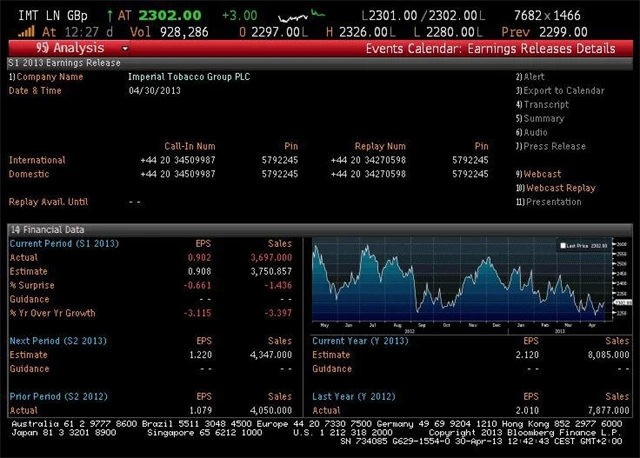Click next period EPS estimate 1.220
640x458 pixels.
(x=200, y=355)
